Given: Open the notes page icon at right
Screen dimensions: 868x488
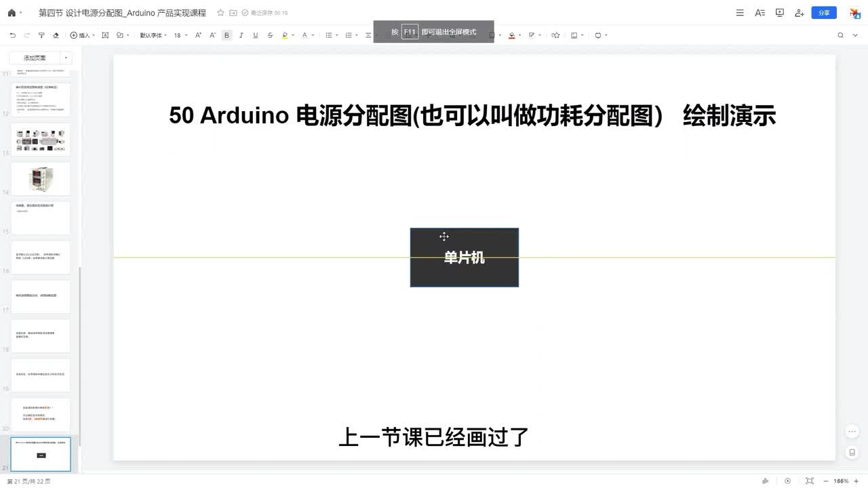Looking at the screenshot, I should (x=852, y=452).
